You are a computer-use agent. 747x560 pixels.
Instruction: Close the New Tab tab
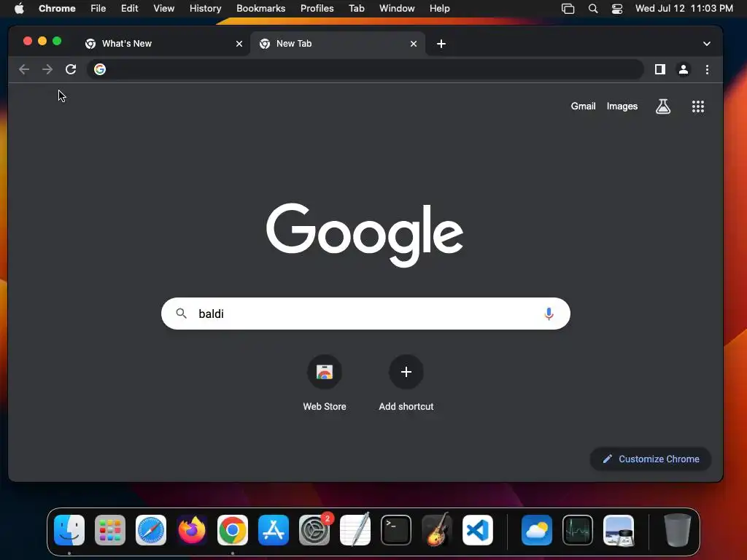click(x=414, y=44)
